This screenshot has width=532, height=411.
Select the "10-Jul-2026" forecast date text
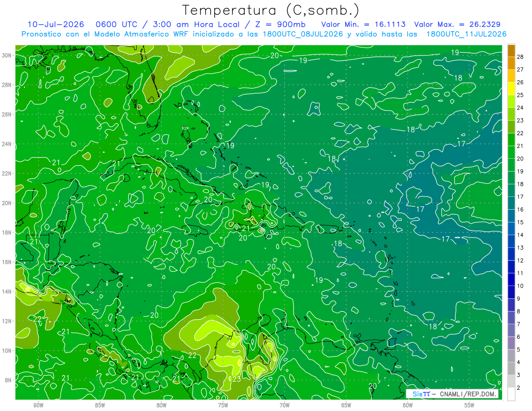click(x=56, y=24)
